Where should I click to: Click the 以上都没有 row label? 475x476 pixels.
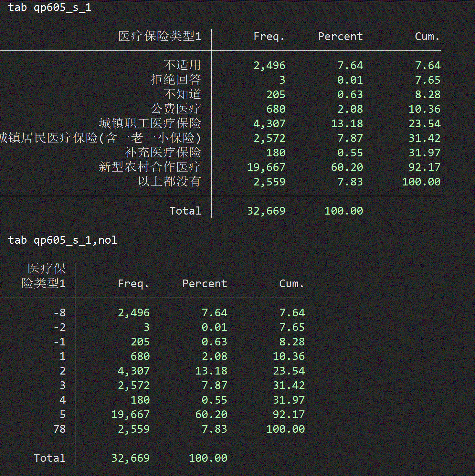pos(169,182)
